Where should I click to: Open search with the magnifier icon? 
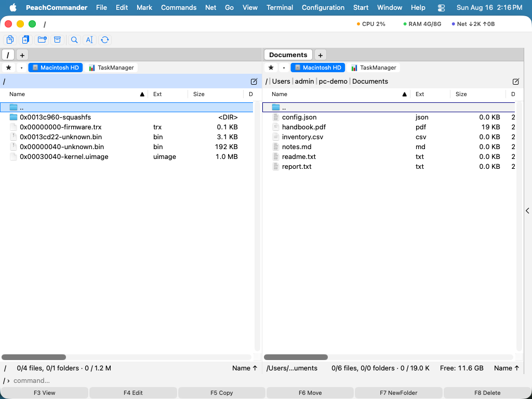pos(74,39)
